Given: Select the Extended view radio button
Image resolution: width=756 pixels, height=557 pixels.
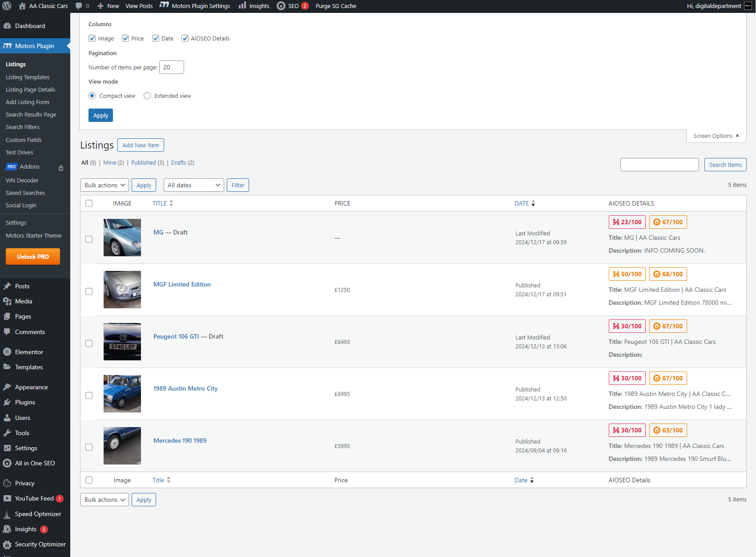Looking at the screenshot, I should point(147,96).
